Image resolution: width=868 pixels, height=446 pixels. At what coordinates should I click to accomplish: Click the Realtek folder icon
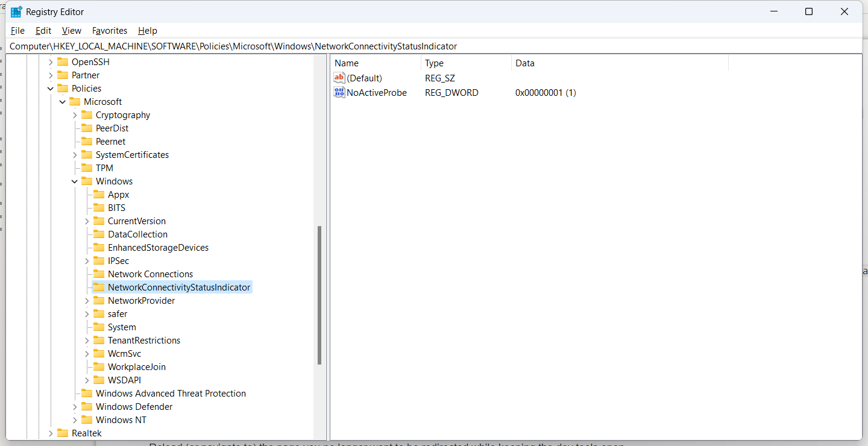pos(64,433)
